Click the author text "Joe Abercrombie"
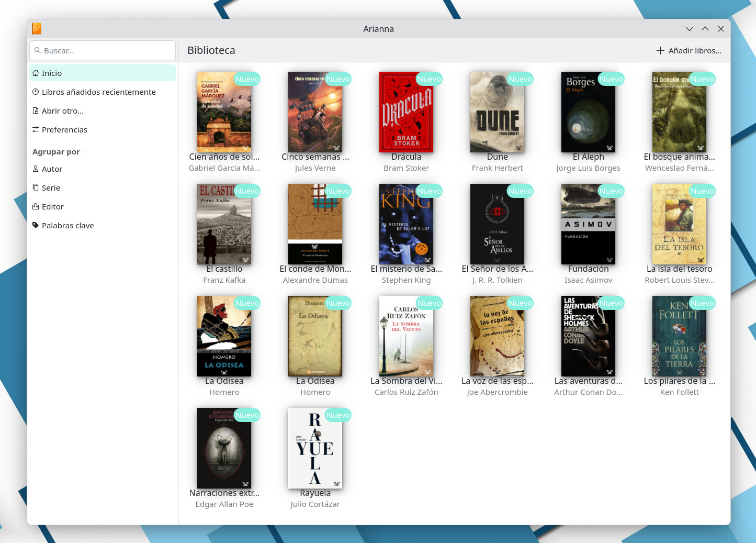 pos(497,392)
